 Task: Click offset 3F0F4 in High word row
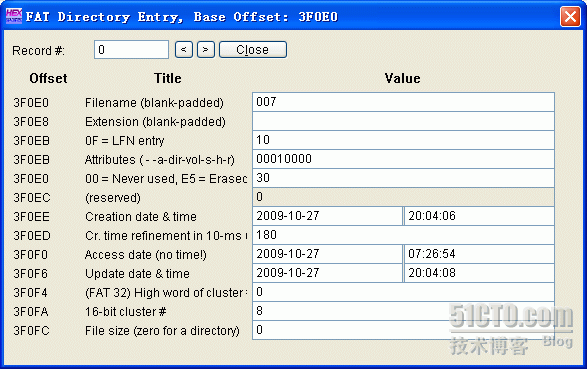point(31,293)
